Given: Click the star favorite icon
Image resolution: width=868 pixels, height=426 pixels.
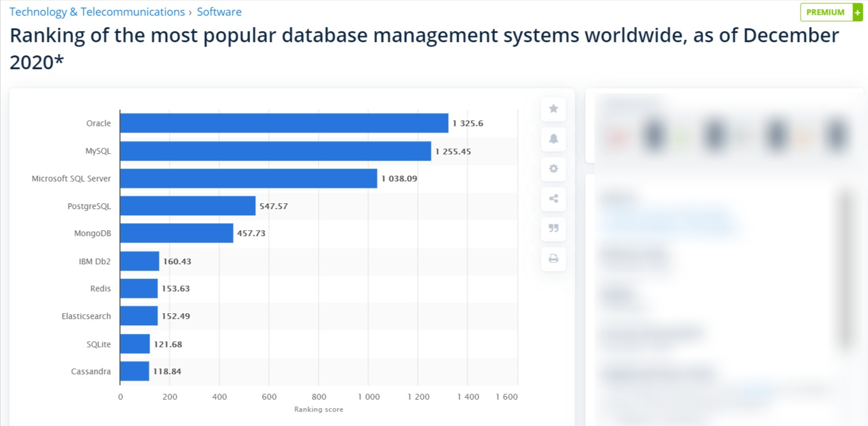Looking at the screenshot, I should (x=554, y=109).
